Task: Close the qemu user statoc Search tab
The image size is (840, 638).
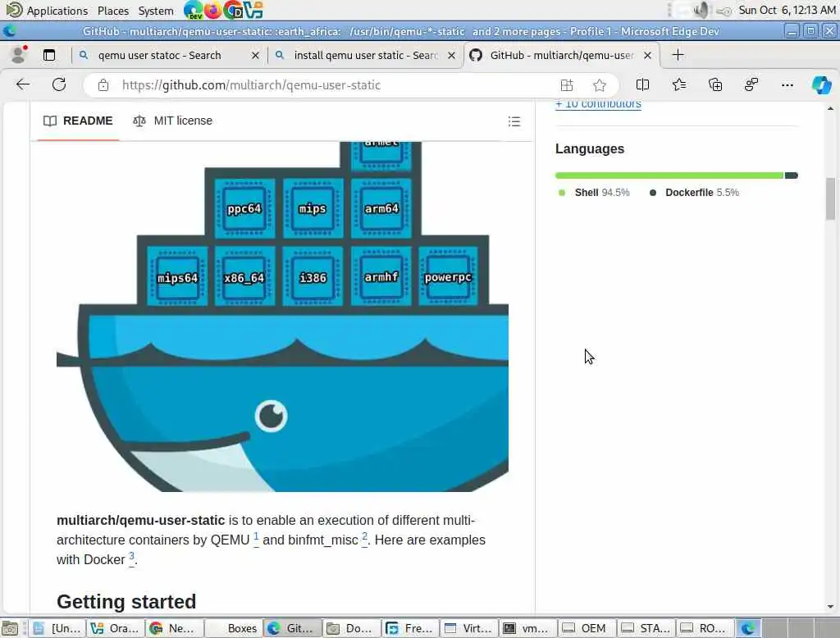Action: pyautogui.click(x=256, y=55)
